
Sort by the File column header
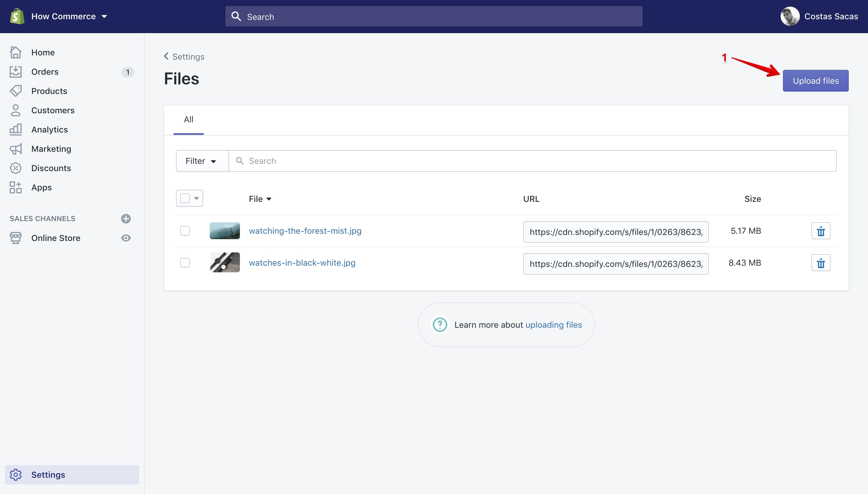[260, 199]
